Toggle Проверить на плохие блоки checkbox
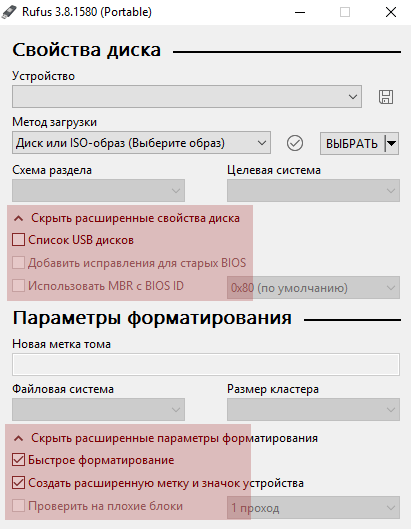 coord(18,506)
